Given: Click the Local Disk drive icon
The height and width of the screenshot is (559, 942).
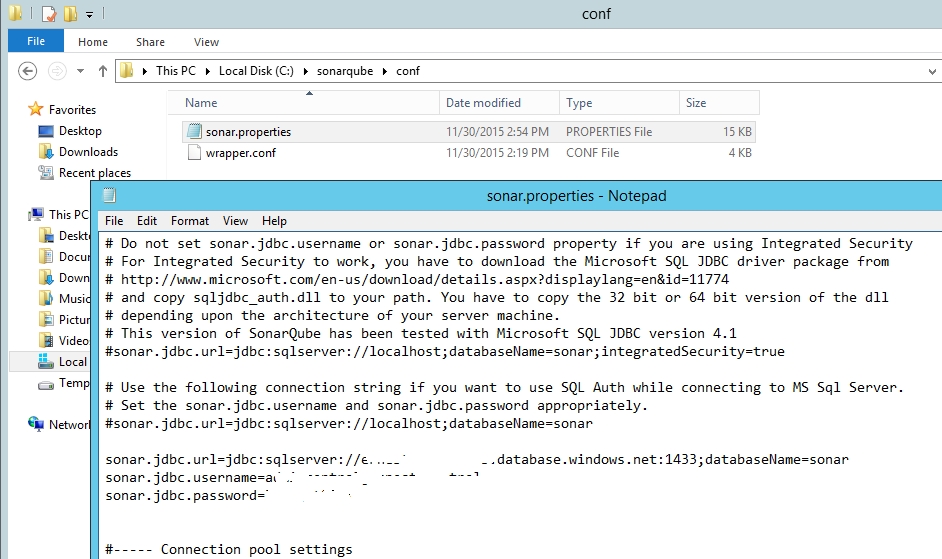Looking at the screenshot, I should coord(46,361).
